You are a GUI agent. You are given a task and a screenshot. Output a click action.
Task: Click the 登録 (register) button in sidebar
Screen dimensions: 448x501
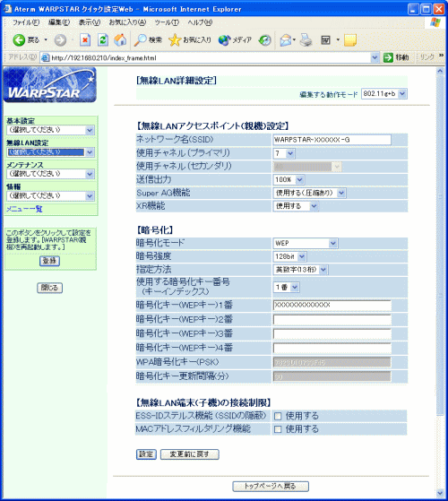point(49,261)
